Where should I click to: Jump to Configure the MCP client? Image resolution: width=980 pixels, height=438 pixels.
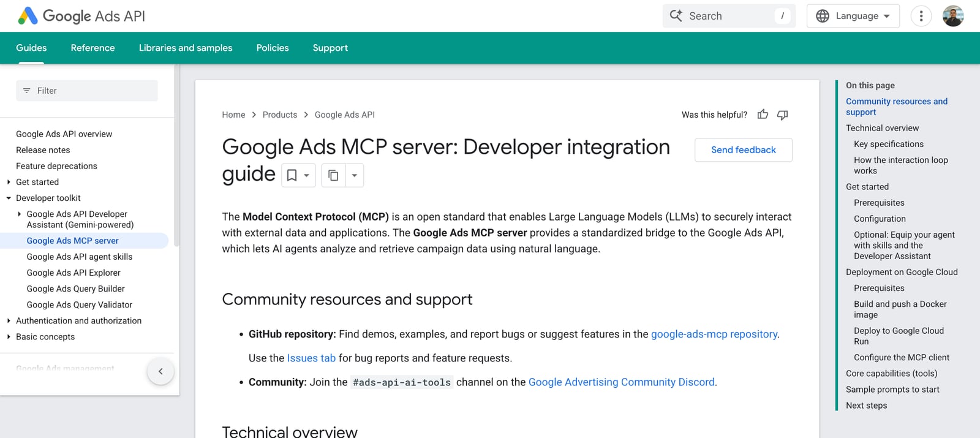click(x=902, y=358)
